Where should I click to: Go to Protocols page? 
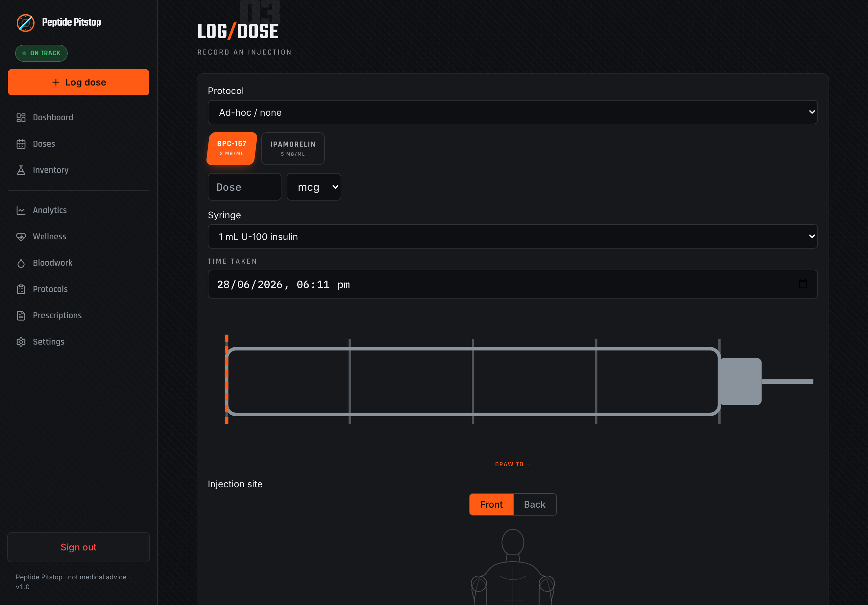[x=79, y=289]
